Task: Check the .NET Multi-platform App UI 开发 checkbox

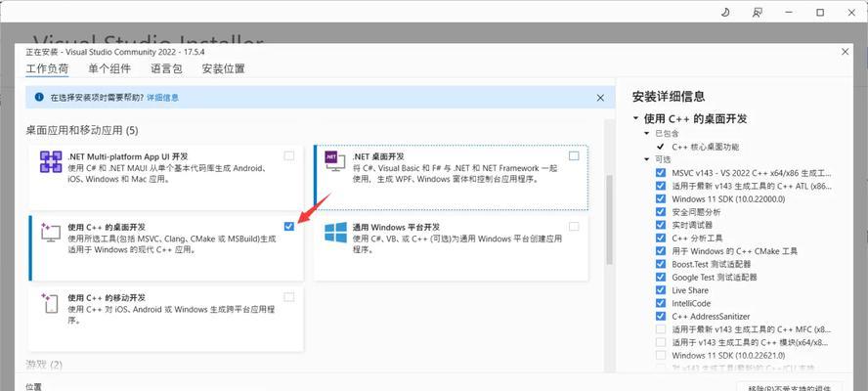Action: (289, 155)
